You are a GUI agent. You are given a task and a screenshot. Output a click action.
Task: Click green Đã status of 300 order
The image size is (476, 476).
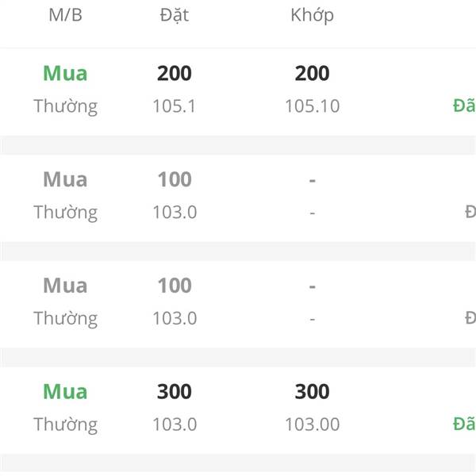pyautogui.click(x=464, y=424)
